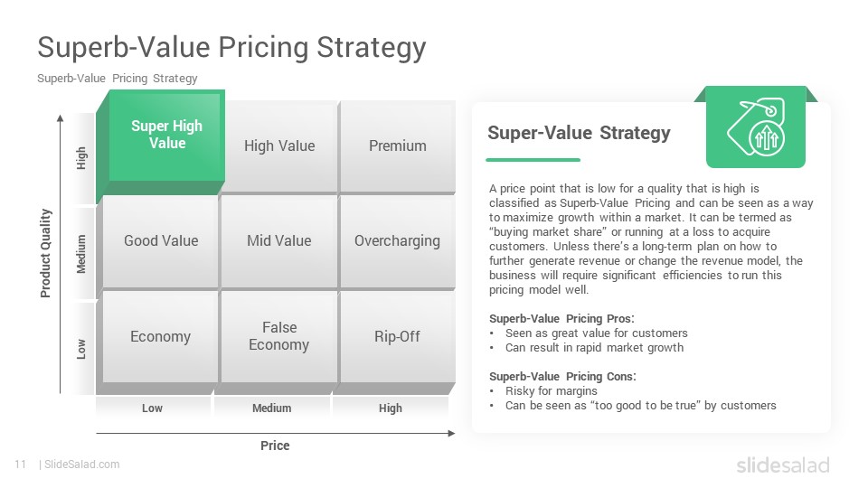Select the Medium label on price axis
Viewport: 868px width, 488px height.
click(x=272, y=408)
